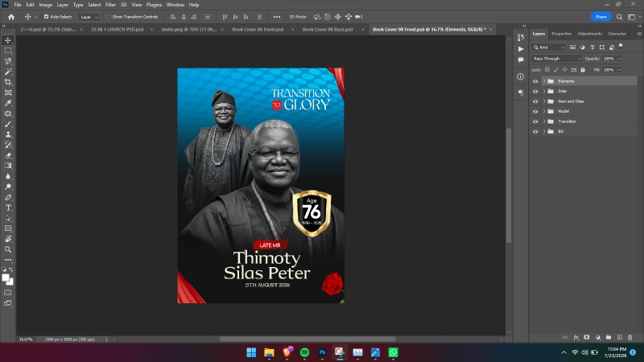
Task: Create a new group folder icon
Action: [609, 337]
